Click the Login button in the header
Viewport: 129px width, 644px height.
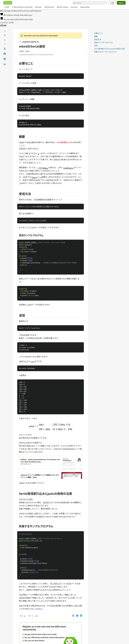(112, 3)
